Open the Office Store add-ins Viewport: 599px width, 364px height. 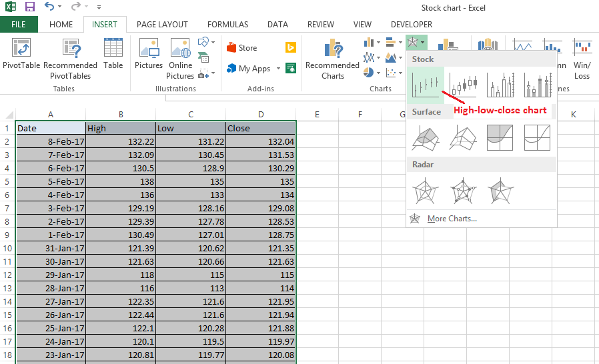click(242, 48)
